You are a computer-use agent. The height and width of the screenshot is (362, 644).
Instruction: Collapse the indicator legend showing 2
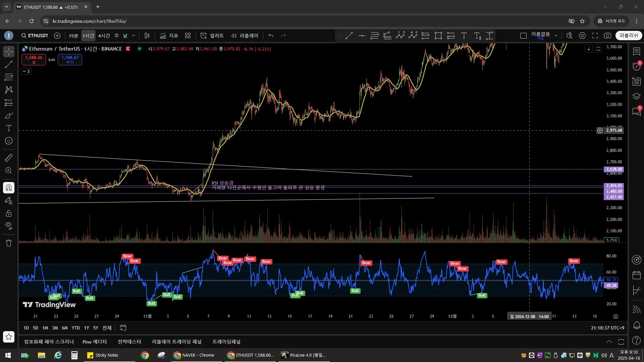coord(26,71)
